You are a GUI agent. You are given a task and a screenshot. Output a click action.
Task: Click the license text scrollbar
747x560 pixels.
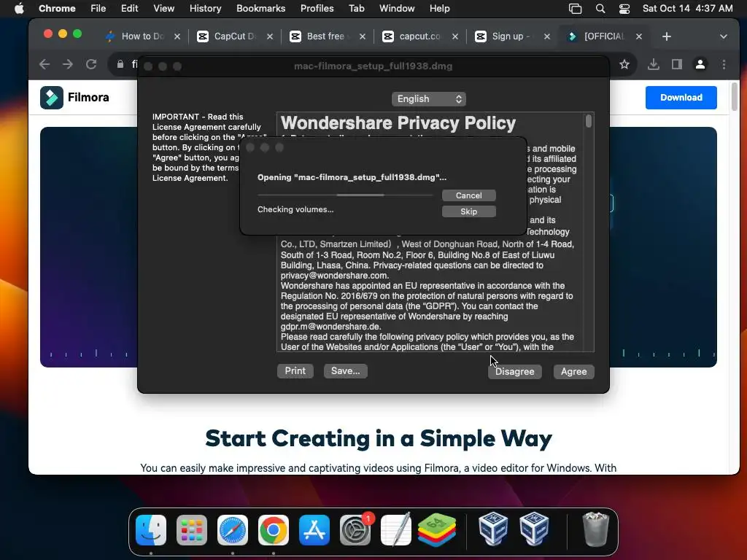pyautogui.click(x=589, y=122)
